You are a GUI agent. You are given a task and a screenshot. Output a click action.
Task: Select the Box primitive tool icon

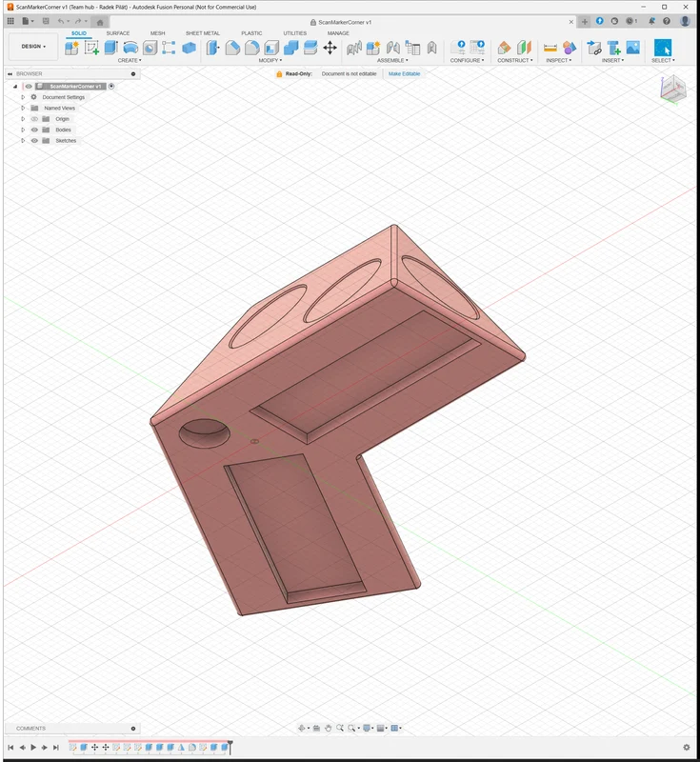point(189,48)
